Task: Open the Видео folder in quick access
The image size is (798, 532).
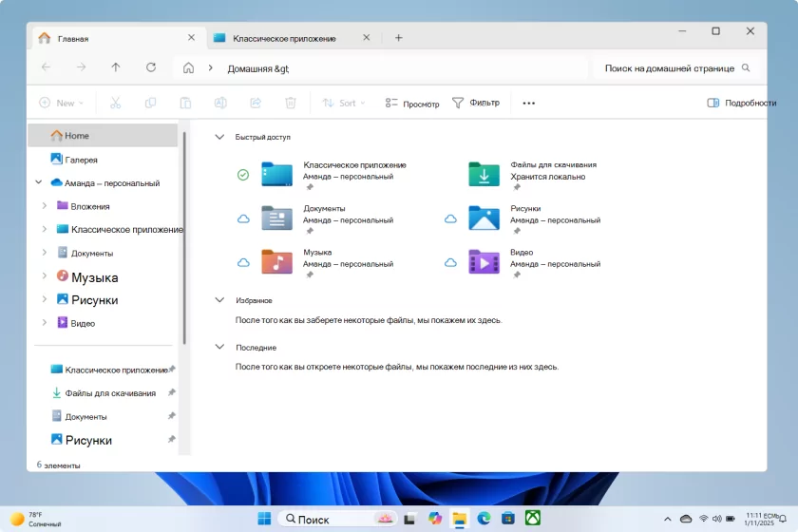Action: coord(484,261)
